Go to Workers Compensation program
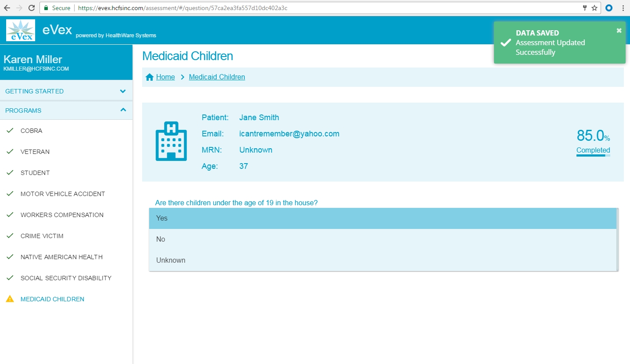 point(62,215)
